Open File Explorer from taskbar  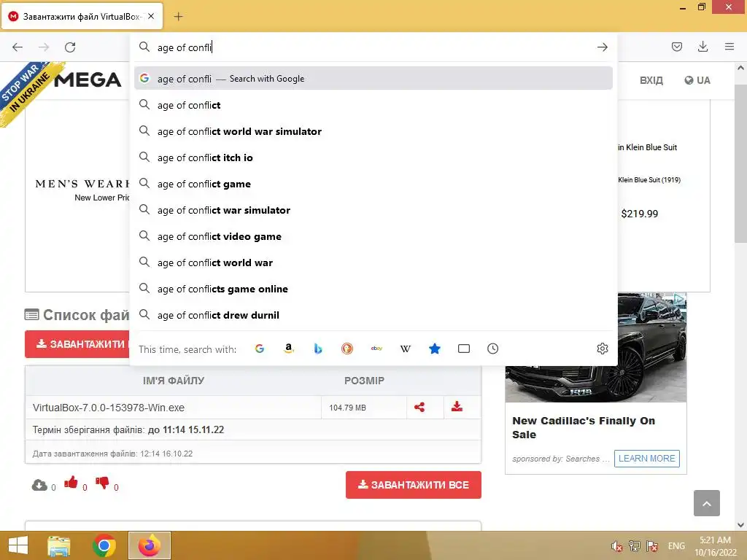59,545
